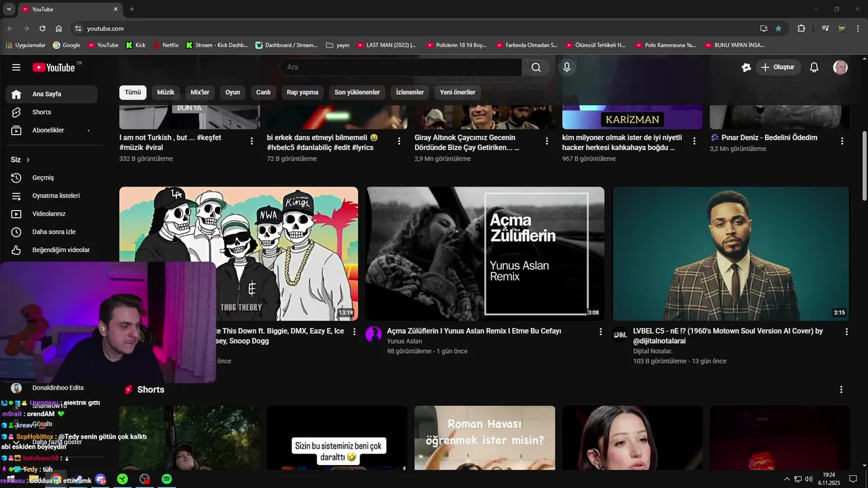Open Daha sonra izle list

(52, 232)
